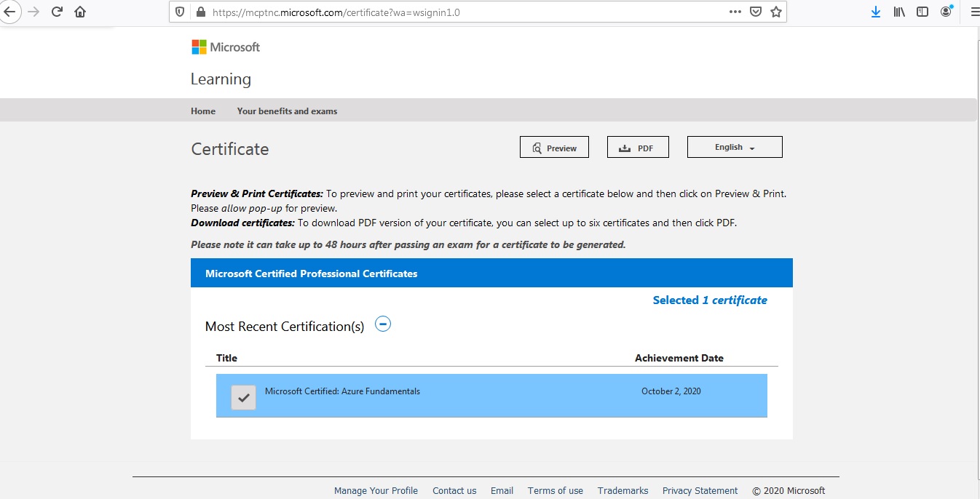Open the Library icon in the toolbar
The width and height of the screenshot is (980, 499).
coord(898,11)
